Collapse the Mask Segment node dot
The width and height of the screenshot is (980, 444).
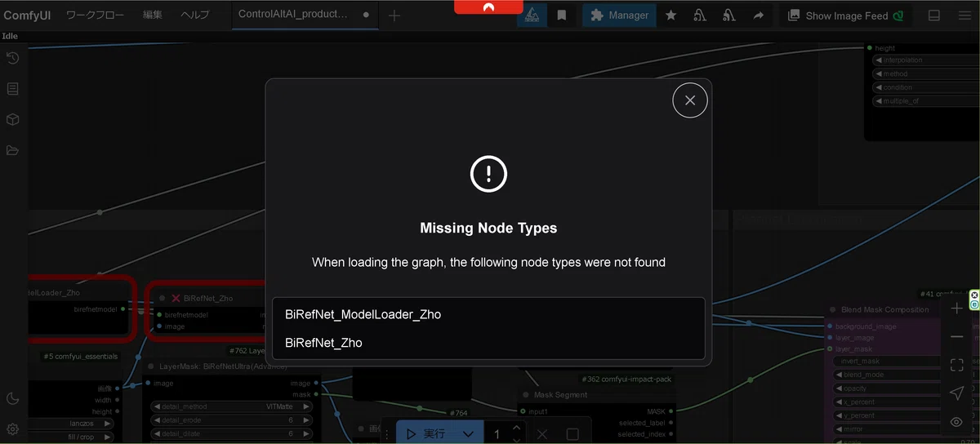(525, 395)
